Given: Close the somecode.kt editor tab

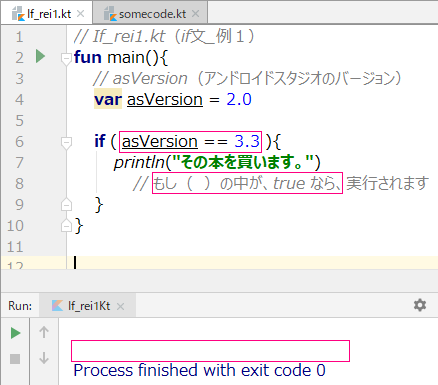Looking at the screenshot, I should coord(196,14).
